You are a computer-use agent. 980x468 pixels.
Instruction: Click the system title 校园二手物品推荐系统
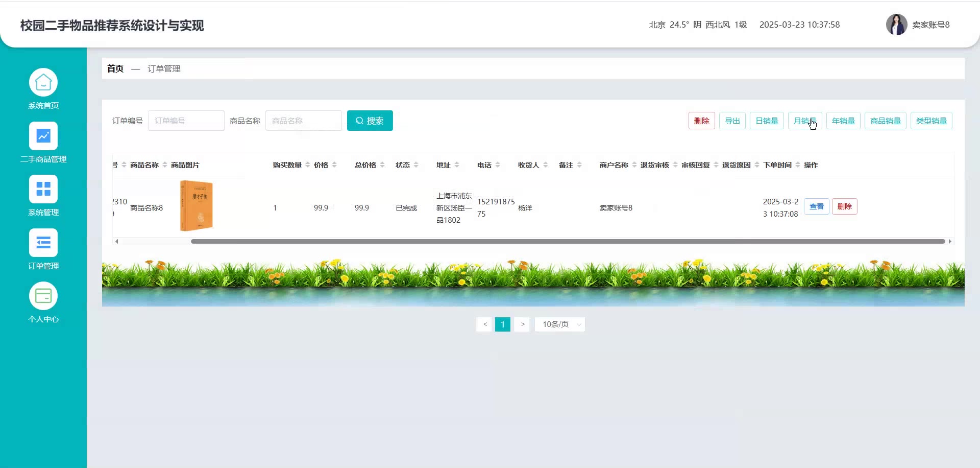[112, 26]
